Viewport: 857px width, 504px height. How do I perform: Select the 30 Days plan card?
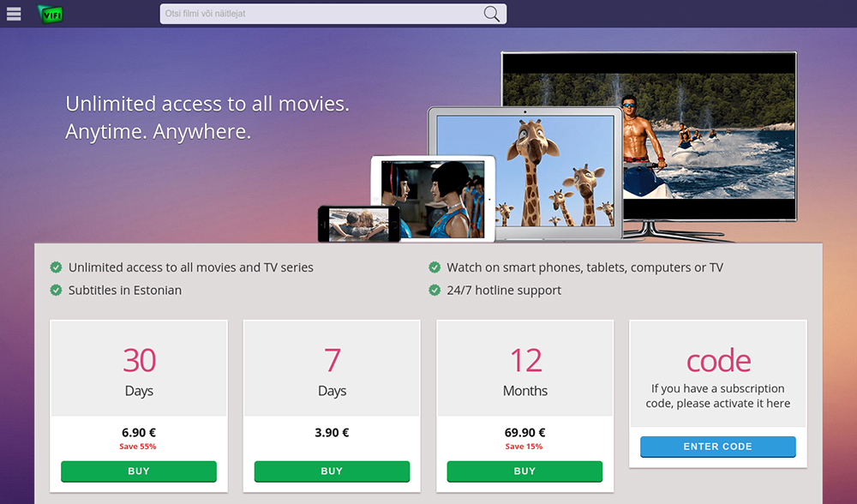[139, 406]
